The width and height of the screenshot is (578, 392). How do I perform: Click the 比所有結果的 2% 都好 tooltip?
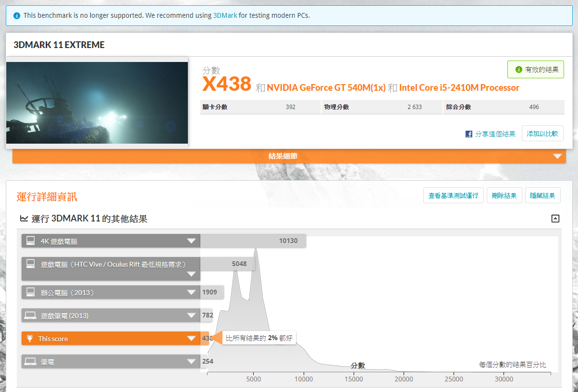(259, 338)
